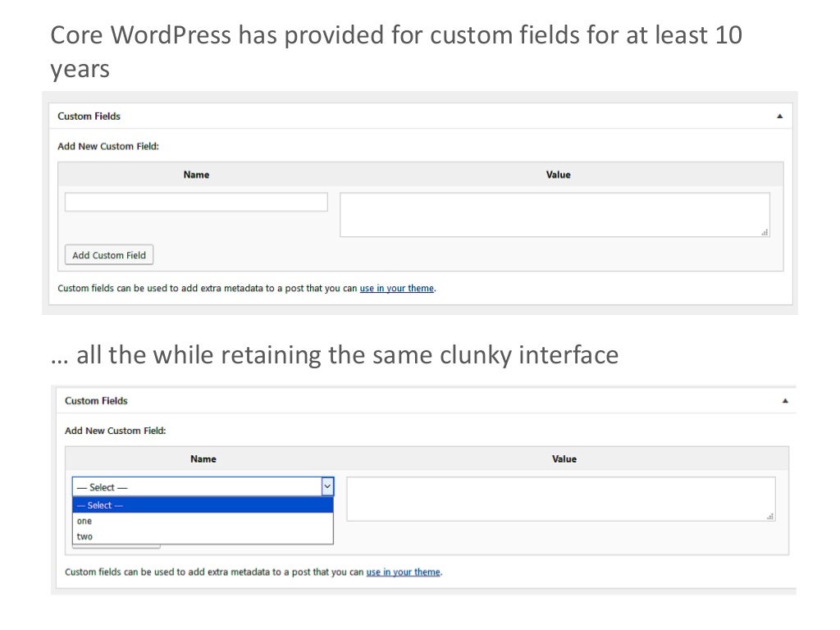Click lower panel 'Custom Fields' title
Viewport: 840px width, 630px height.
click(x=96, y=400)
